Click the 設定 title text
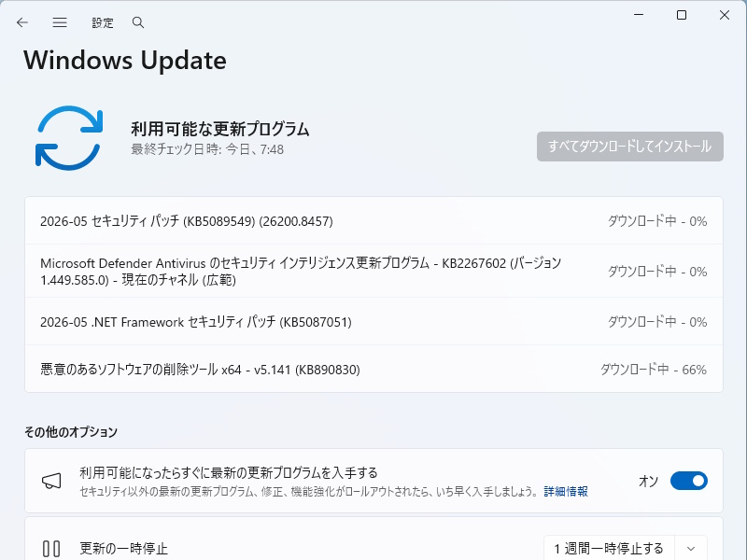 point(103,22)
